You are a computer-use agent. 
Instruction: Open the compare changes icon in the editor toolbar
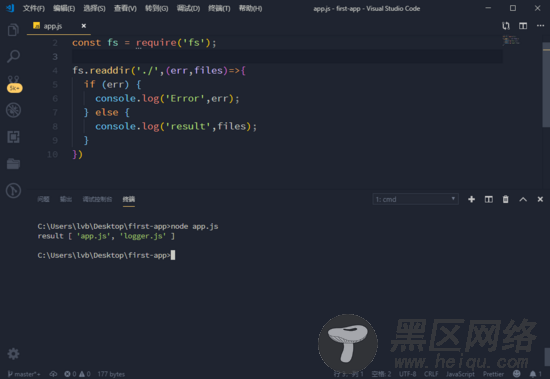pos(506,26)
